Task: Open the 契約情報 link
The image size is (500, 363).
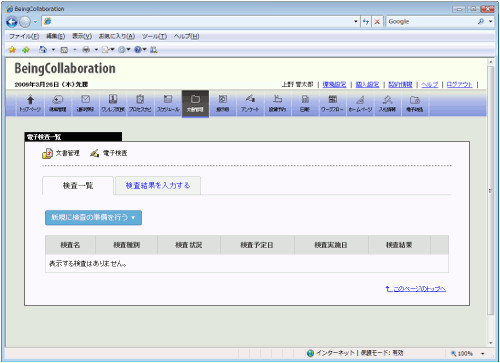Action: (x=400, y=85)
